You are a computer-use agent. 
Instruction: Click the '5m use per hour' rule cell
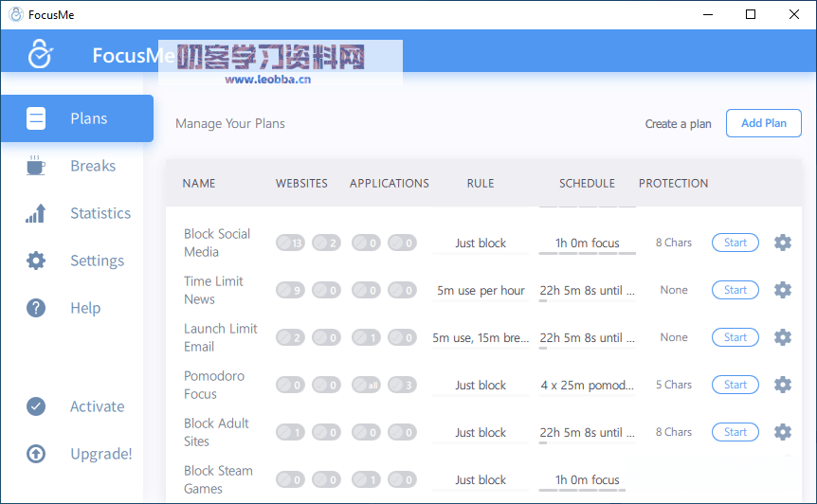click(481, 291)
